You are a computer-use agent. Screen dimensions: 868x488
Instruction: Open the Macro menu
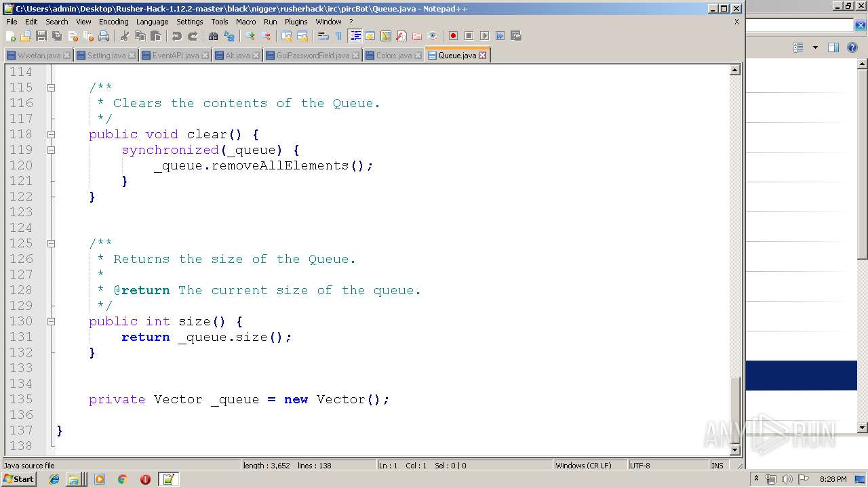tap(245, 22)
